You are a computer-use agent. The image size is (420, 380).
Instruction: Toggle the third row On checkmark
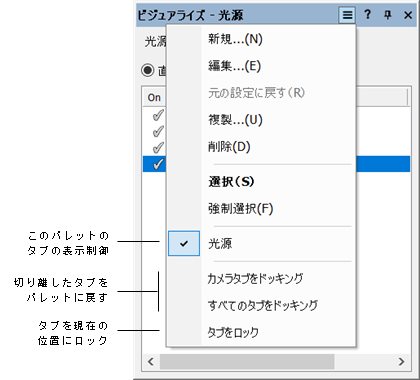158,148
